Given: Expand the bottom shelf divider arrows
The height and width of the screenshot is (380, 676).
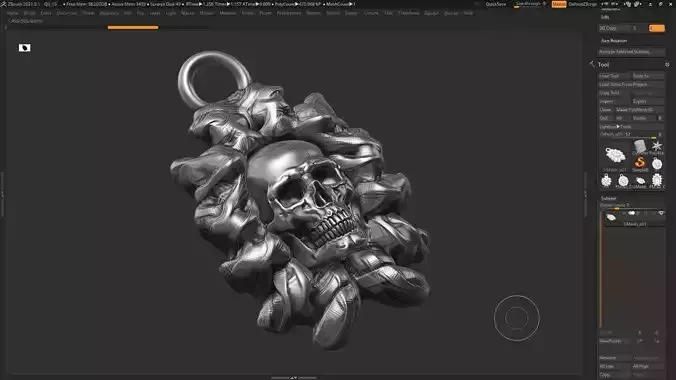Looking at the screenshot, I should 294,378.
